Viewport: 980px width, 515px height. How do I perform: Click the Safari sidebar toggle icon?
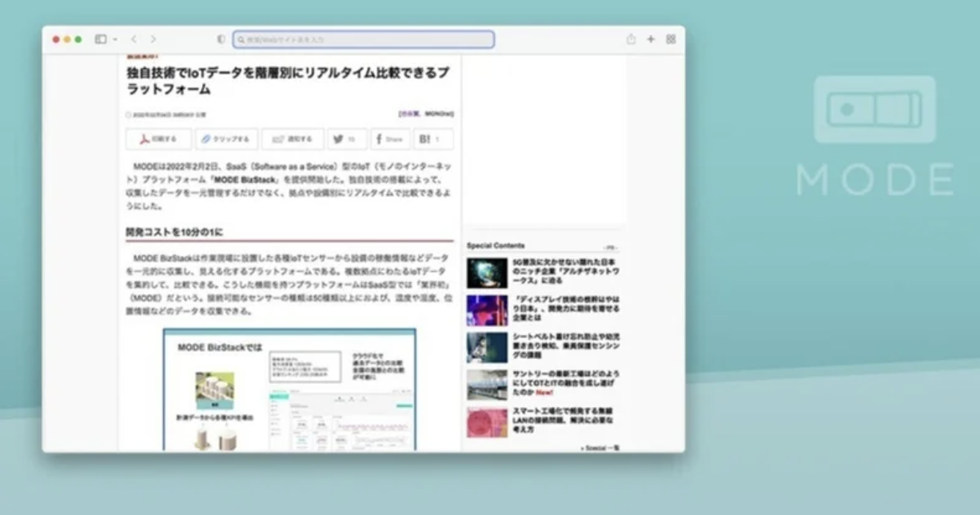point(100,39)
